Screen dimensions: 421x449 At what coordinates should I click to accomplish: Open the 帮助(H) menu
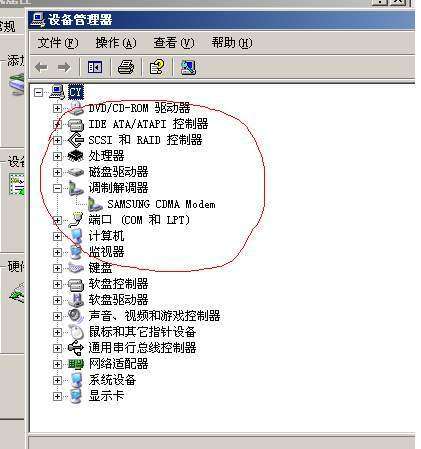[x=232, y=43]
